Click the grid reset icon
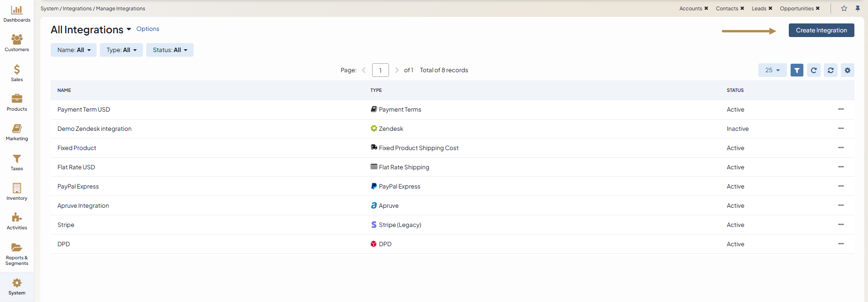This screenshot has height=302, width=868. pos(831,70)
